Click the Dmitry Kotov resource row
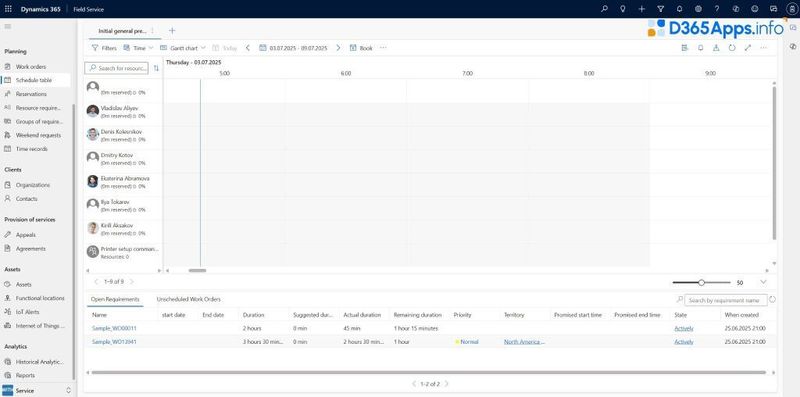 tap(123, 159)
